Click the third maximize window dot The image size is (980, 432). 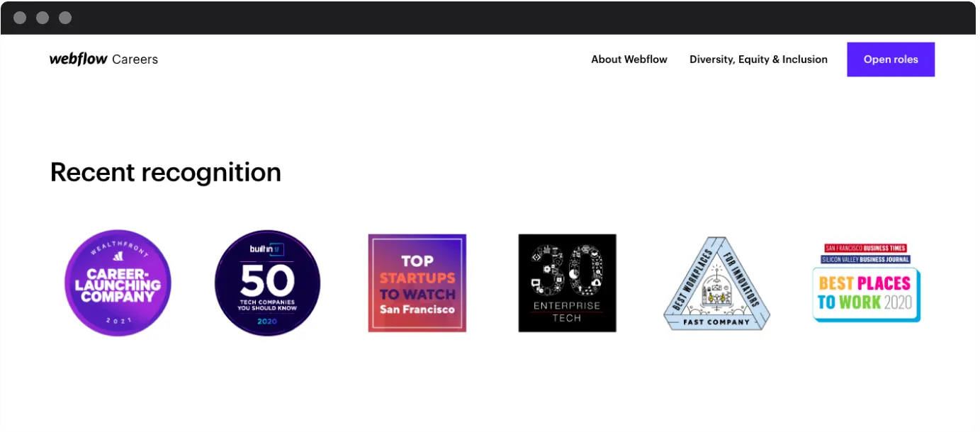tap(65, 18)
